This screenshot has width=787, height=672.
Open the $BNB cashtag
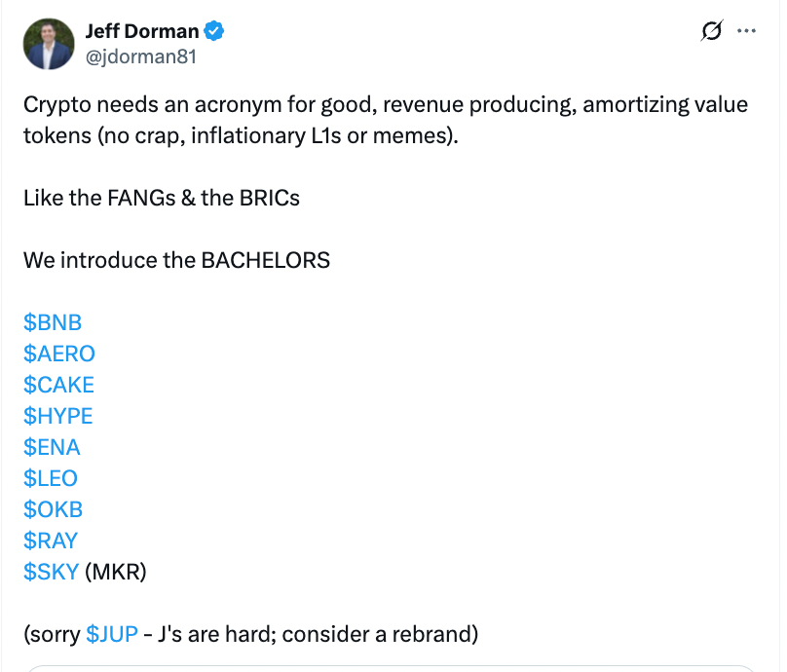(53, 322)
